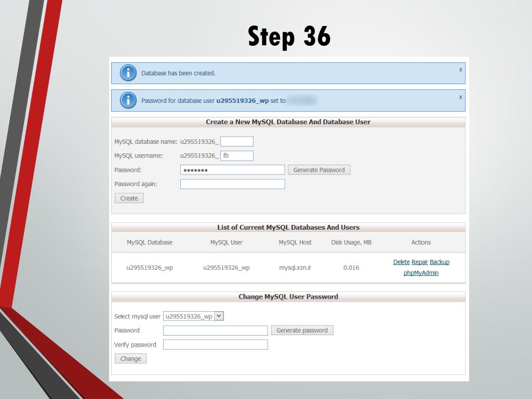
Task: Select the 0.016 disk usage value
Action: pyautogui.click(x=351, y=268)
